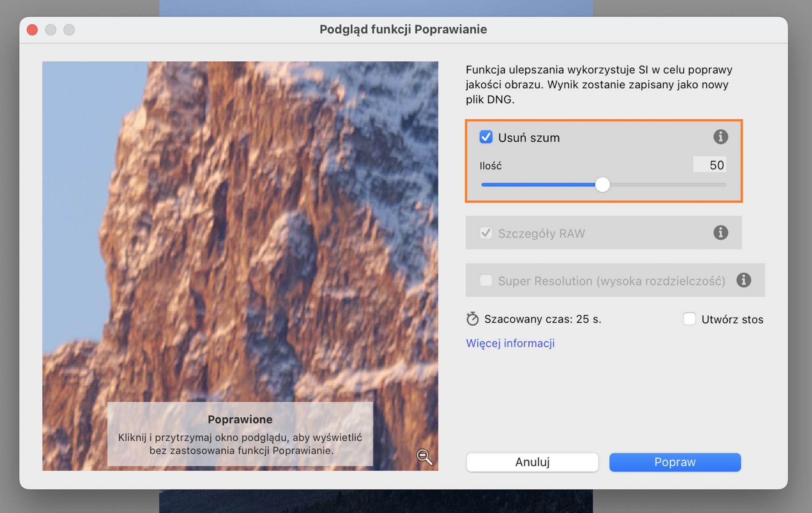Click the zoom-out magnifier in preview
Image resolution: width=812 pixels, height=513 pixels.
point(424,457)
